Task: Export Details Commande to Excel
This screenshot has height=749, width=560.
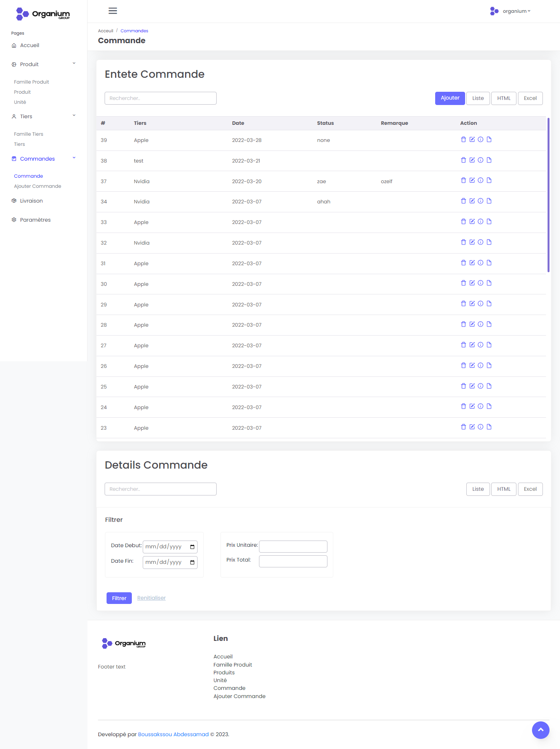Action: tap(530, 489)
